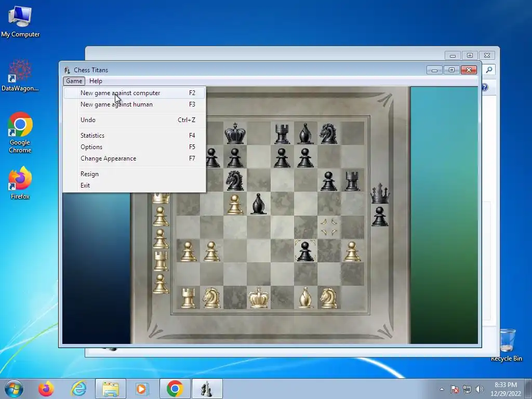This screenshot has height=399, width=532.
Task: Select the black knight on c6
Action: point(235,180)
